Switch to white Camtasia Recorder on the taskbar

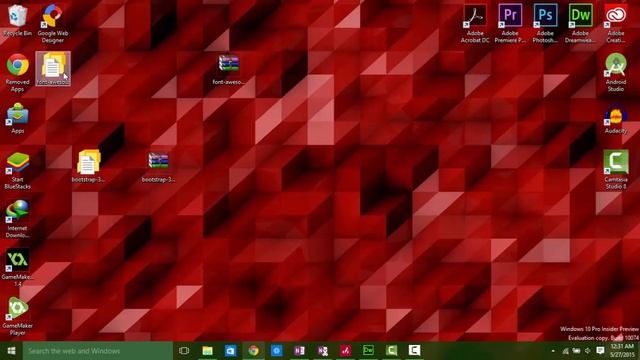click(x=414, y=351)
